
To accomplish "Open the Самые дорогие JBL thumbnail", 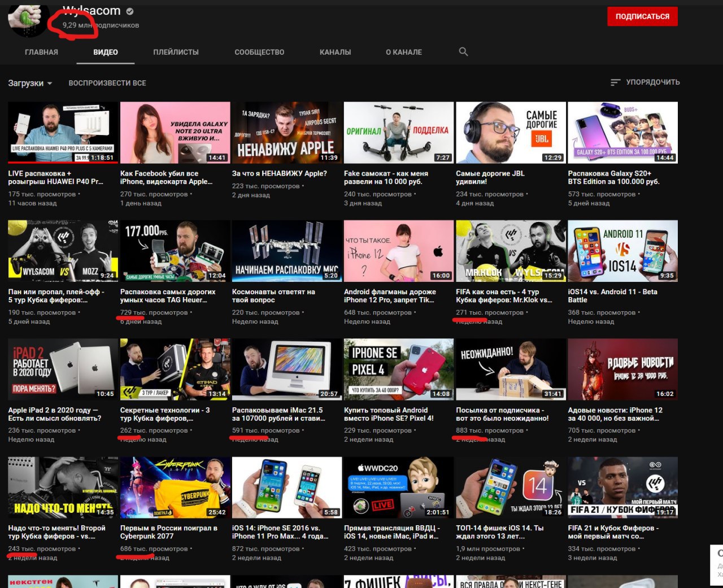I will click(x=511, y=133).
